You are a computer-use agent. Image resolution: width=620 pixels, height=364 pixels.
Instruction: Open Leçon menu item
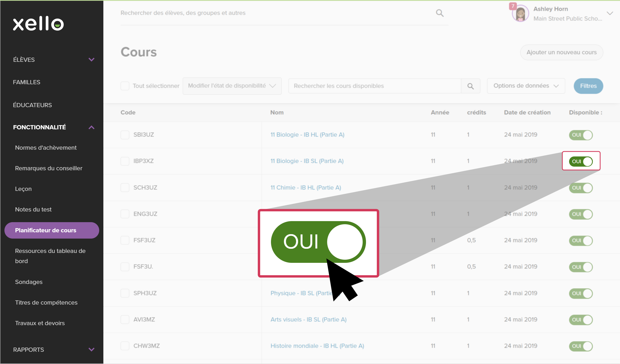click(x=23, y=189)
